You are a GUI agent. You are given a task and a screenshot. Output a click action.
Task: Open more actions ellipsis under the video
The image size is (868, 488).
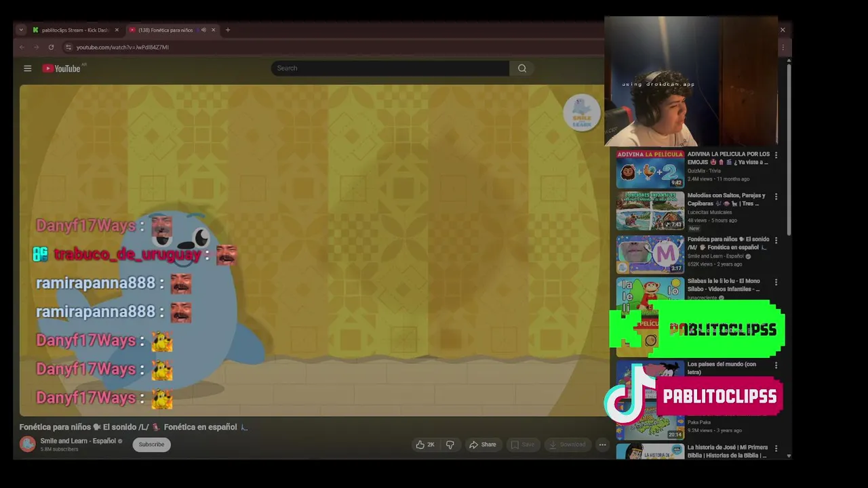click(x=602, y=445)
